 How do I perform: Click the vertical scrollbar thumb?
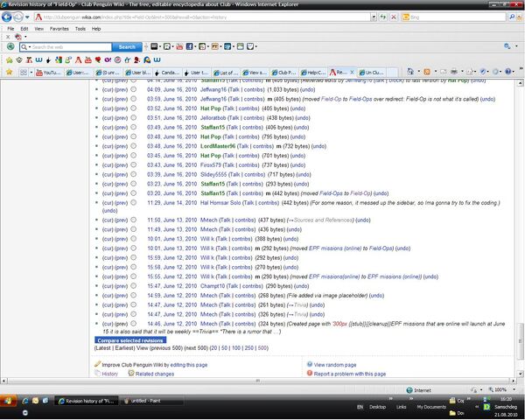click(x=520, y=341)
